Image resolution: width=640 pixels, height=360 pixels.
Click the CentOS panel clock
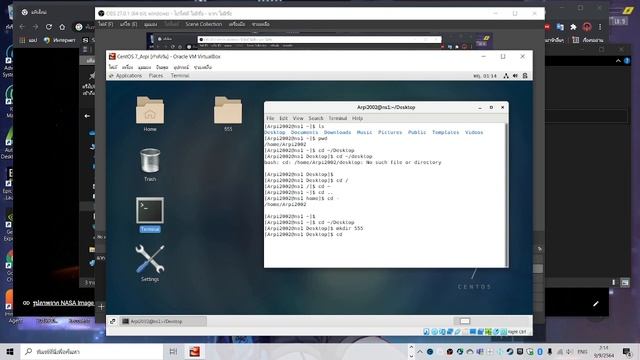485,76
